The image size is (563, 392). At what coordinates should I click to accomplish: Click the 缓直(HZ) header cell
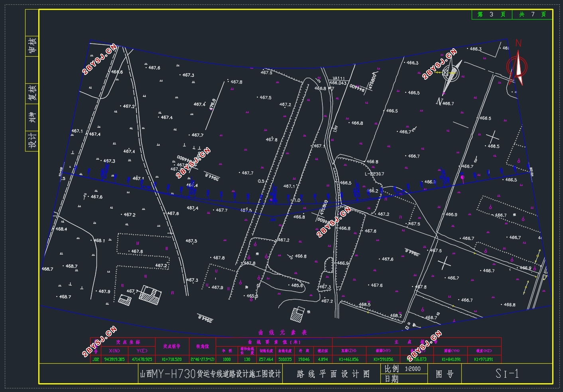[484, 351]
